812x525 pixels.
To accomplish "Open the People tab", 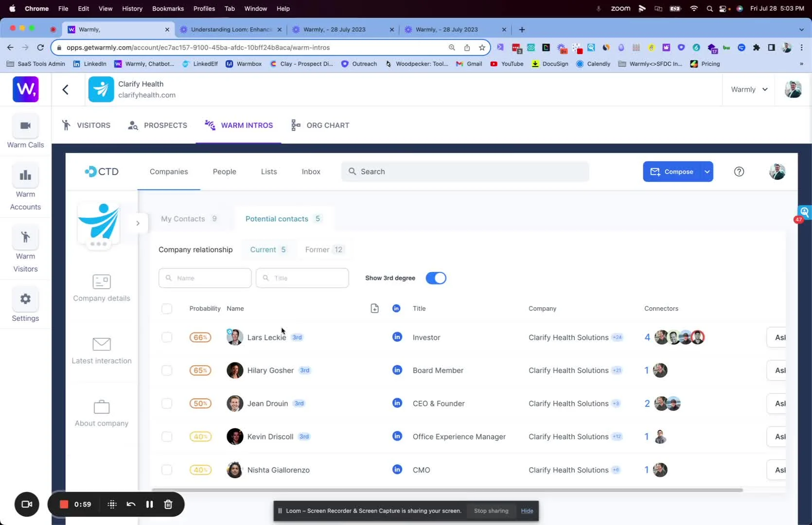I will (x=225, y=172).
